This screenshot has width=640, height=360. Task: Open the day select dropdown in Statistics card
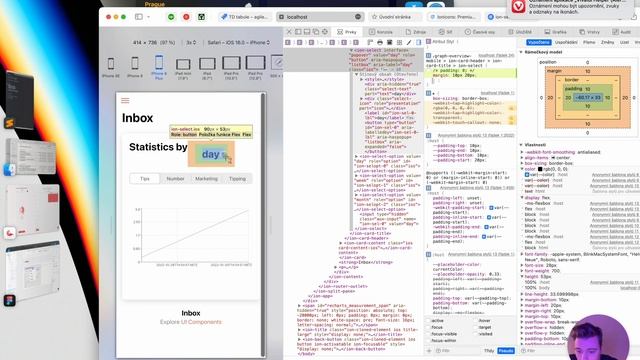tap(211, 154)
